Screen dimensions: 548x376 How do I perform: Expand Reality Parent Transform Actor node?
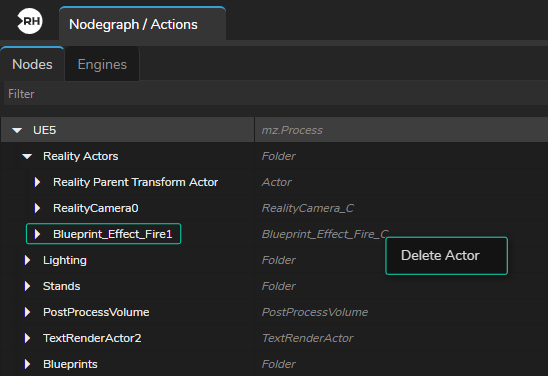(x=37, y=182)
